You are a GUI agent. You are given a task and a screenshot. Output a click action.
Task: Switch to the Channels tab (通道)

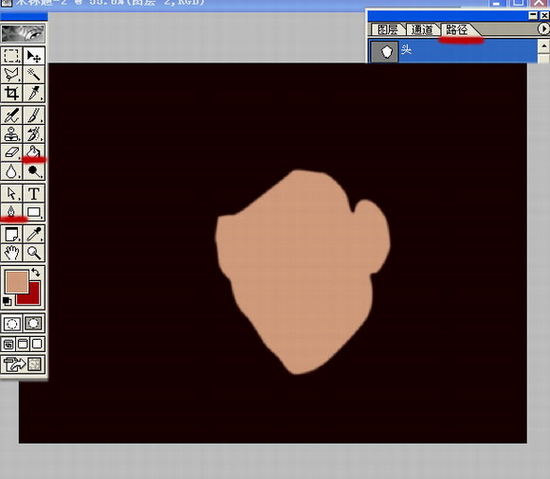pos(422,29)
